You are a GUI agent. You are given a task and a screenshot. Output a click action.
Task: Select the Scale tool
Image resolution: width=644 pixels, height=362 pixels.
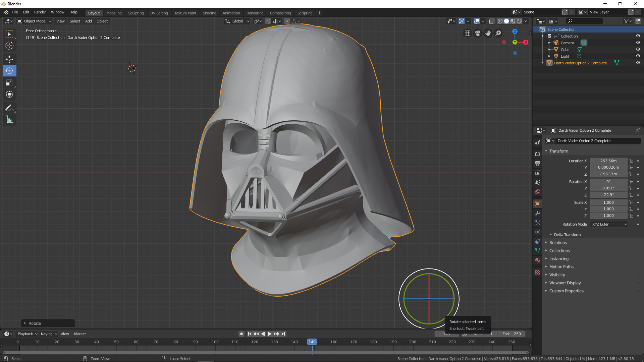pos(9,82)
